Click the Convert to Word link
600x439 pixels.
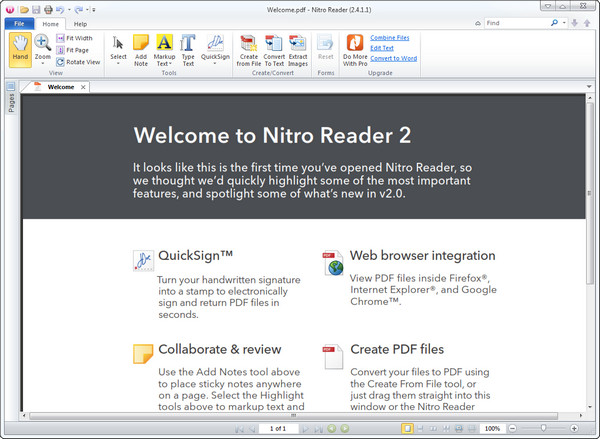392,57
